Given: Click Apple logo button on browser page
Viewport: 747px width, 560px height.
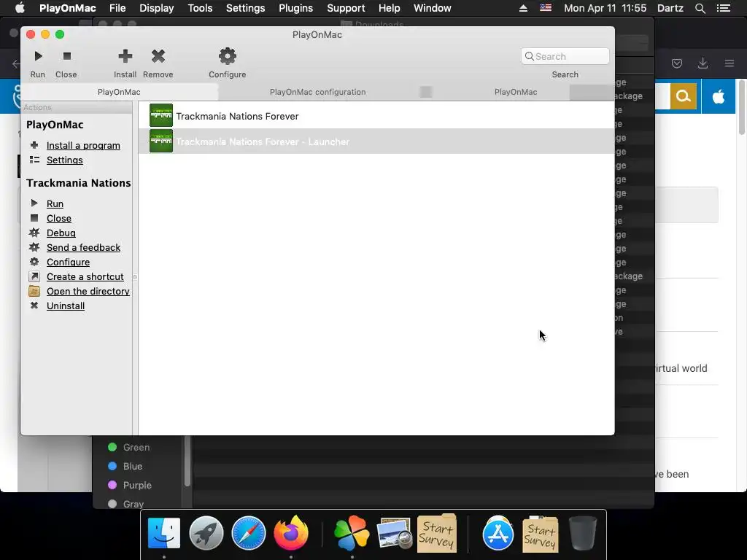Looking at the screenshot, I should 719,97.
